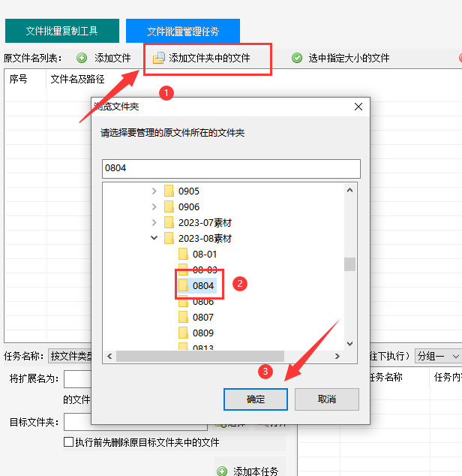This screenshot has width=462, height=476.
Task: Select the 08-01 tree row text
Action: pos(205,254)
